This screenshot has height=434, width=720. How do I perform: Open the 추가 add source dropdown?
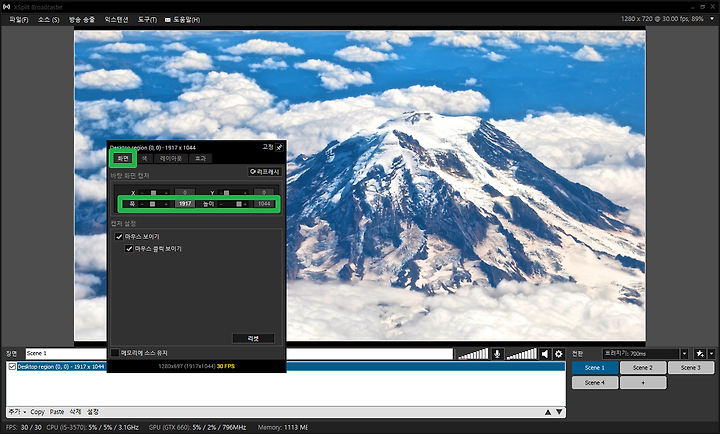(17, 412)
